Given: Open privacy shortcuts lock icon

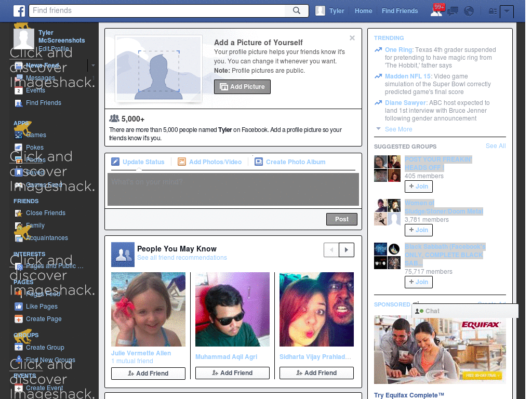Looking at the screenshot, I should click(x=493, y=11).
